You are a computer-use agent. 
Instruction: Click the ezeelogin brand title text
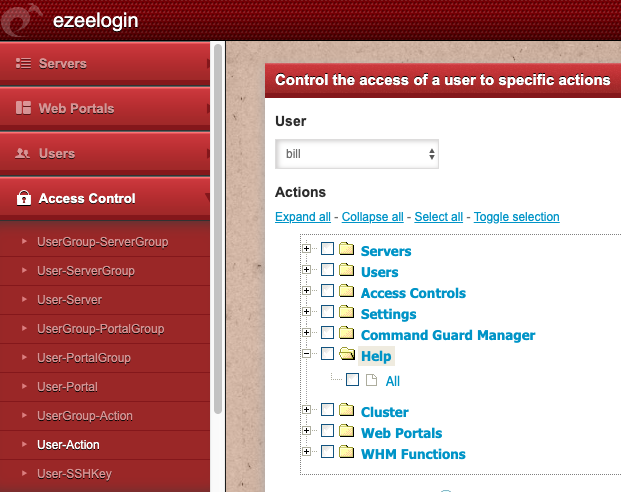pyautogui.click(x=95, y=21)
